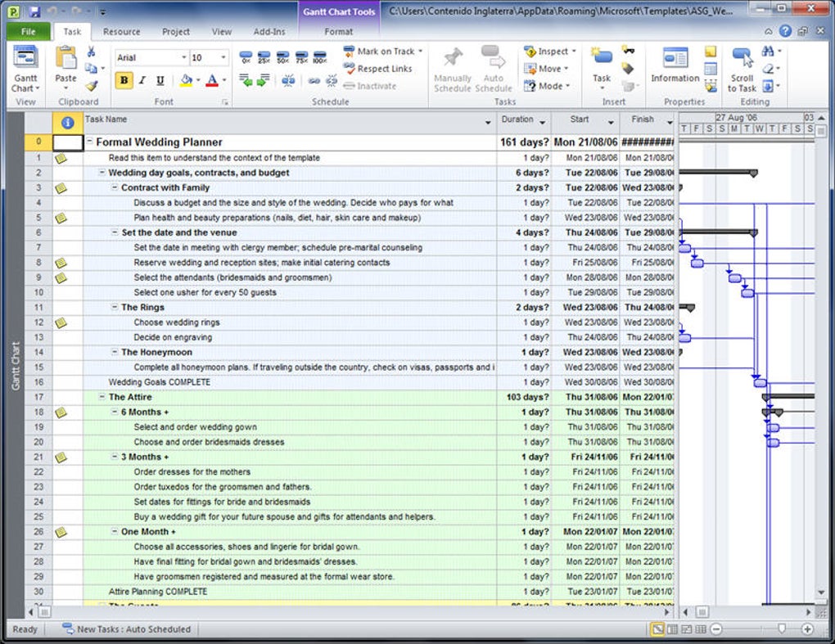Click the Indent Task green arrow
This screenshot has width=835, height=644.
click(x=263, y=80)
